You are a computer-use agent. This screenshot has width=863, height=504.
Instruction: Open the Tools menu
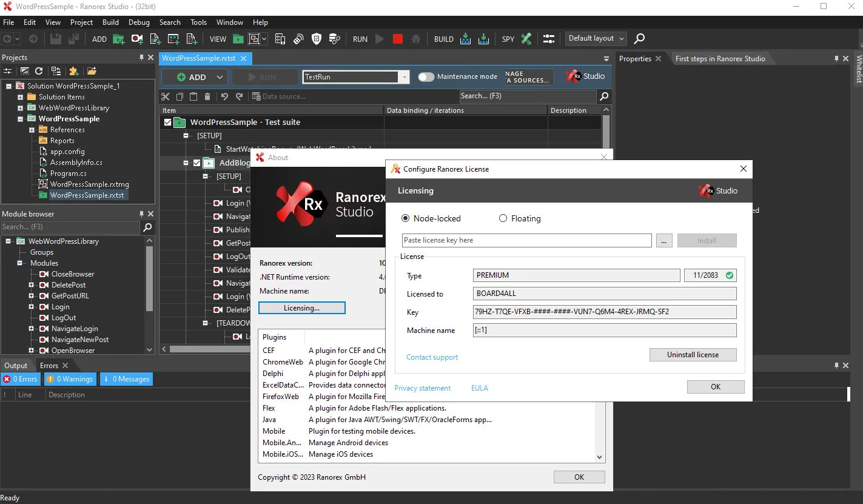tap(198, 22)
